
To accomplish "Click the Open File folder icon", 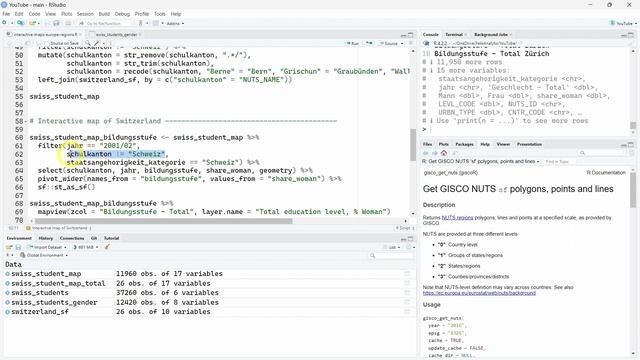I will (x=33, y=23).
